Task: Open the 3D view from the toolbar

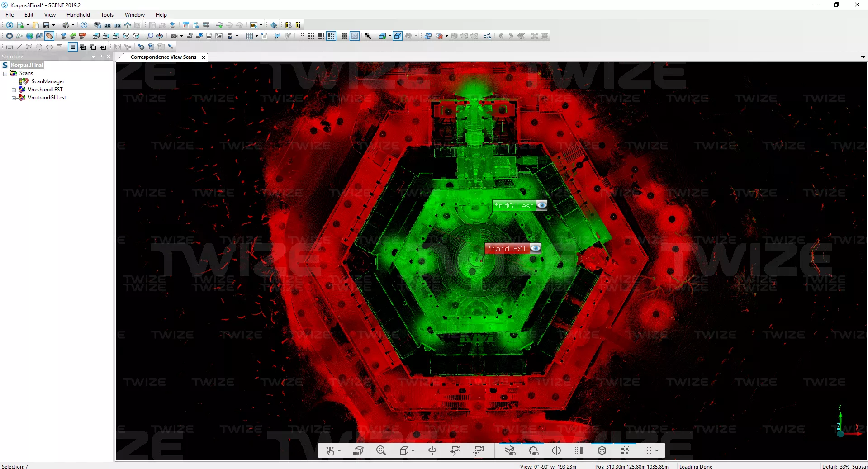Action: click(108, 25)
